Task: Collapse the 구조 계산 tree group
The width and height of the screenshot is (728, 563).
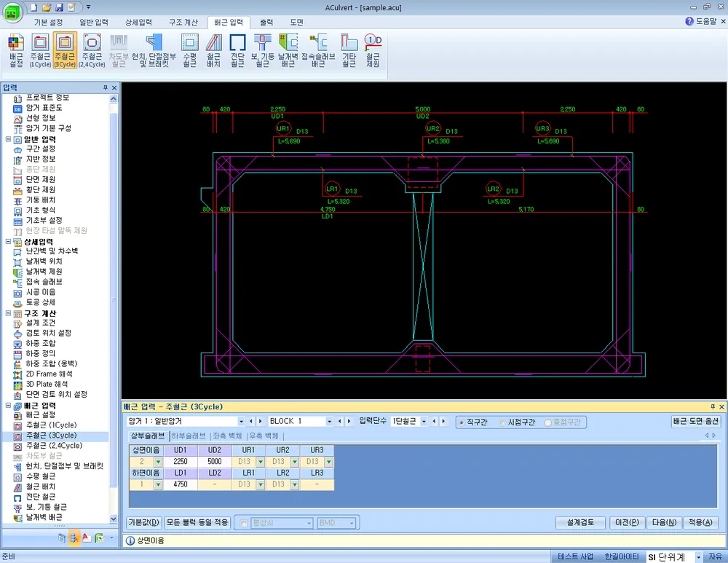Action: (8, 313)
